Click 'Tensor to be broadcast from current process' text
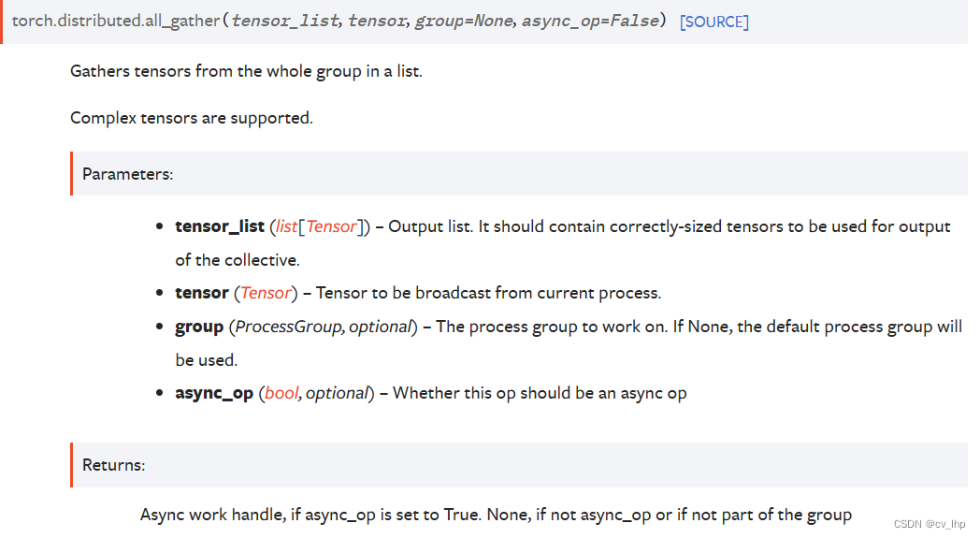Screen dimensions: 980x538 pos(488,293)
